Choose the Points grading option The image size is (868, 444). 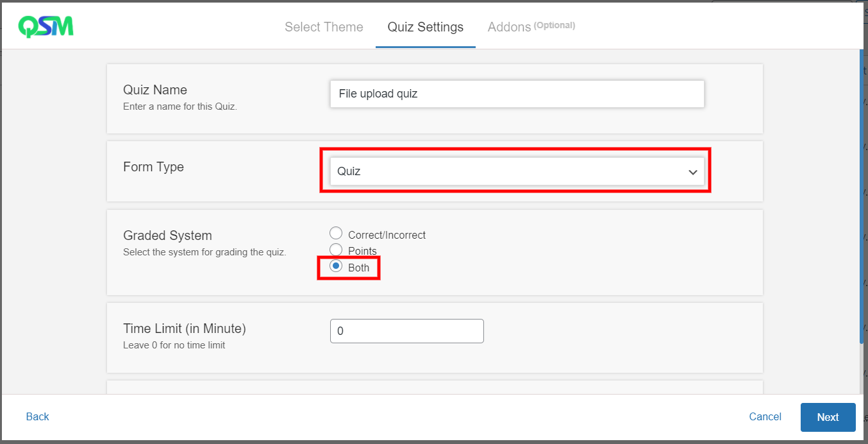[336, 250]
